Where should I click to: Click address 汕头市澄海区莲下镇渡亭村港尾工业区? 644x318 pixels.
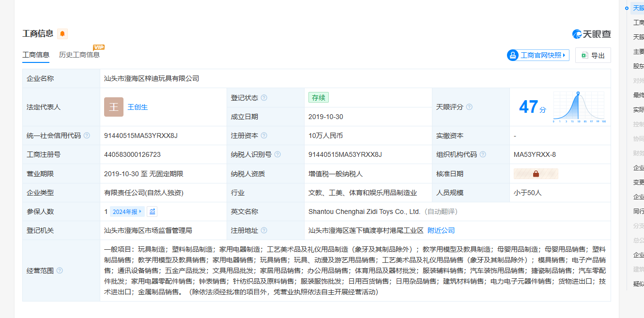point(366,230)
